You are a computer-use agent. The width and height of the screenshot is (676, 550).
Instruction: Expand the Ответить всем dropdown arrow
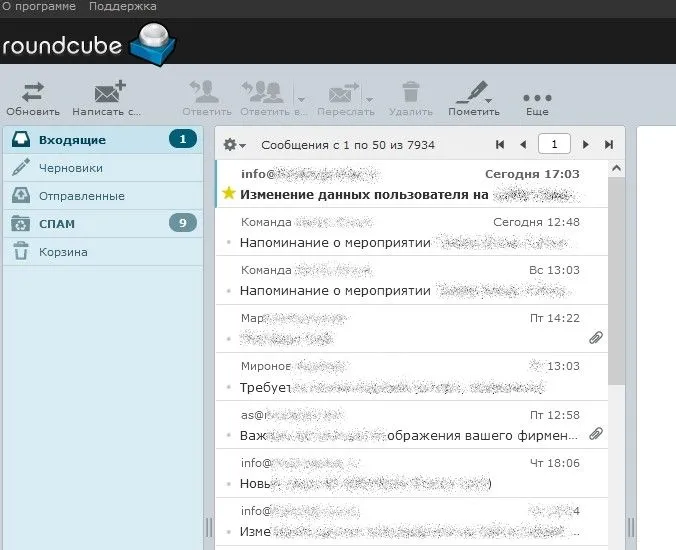[x=300, y=99]
